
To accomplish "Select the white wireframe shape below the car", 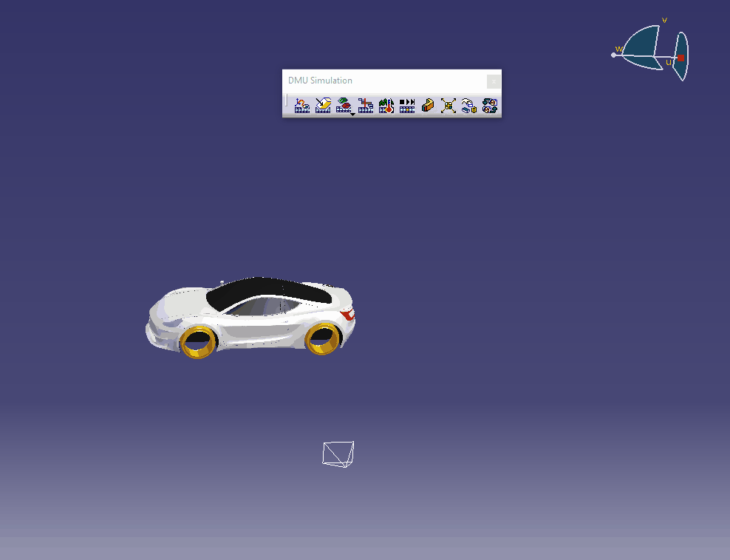I will pyautogui.click(x=338, y=454).
